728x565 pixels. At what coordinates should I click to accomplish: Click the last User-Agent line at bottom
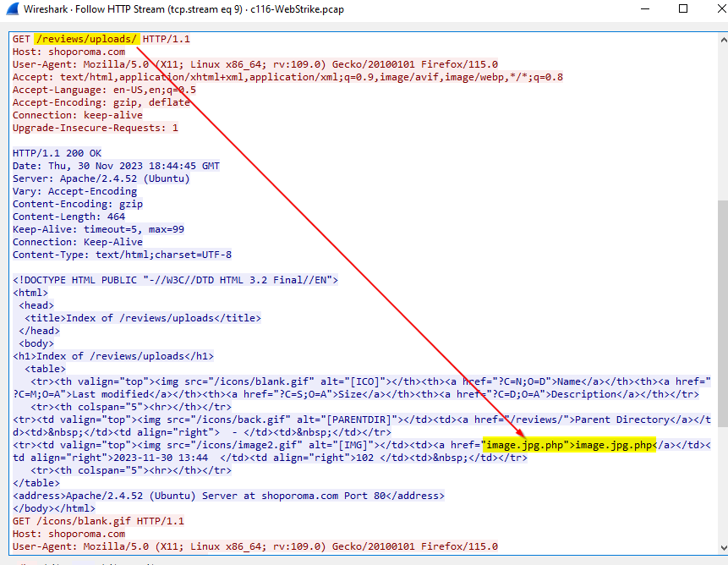(x=255, y=546)
